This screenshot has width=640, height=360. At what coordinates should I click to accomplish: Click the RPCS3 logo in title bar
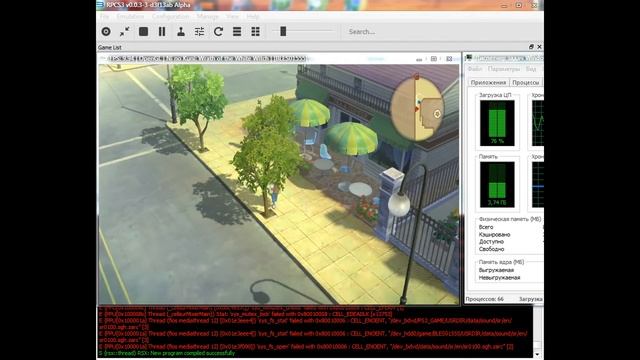(x=100, y=5)
